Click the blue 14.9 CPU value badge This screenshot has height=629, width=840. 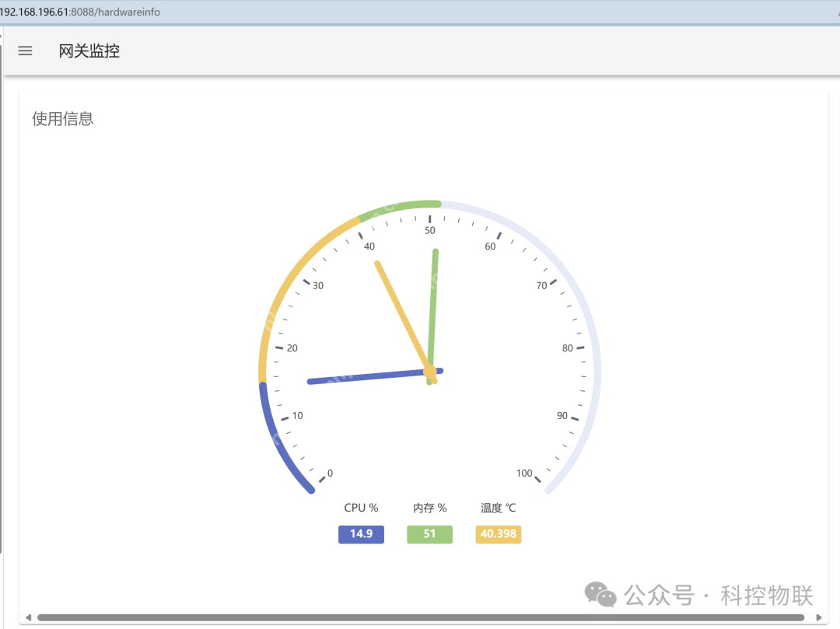[361, 534]
